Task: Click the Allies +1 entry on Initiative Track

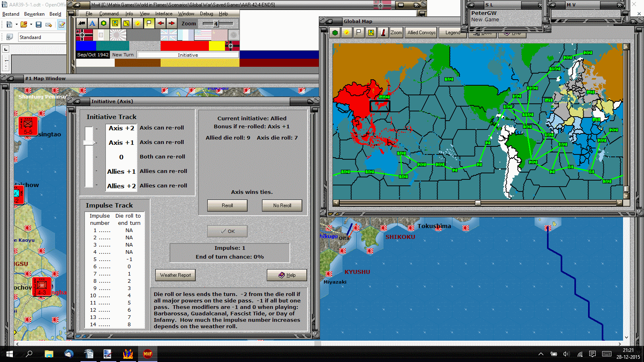Action: 121,171
